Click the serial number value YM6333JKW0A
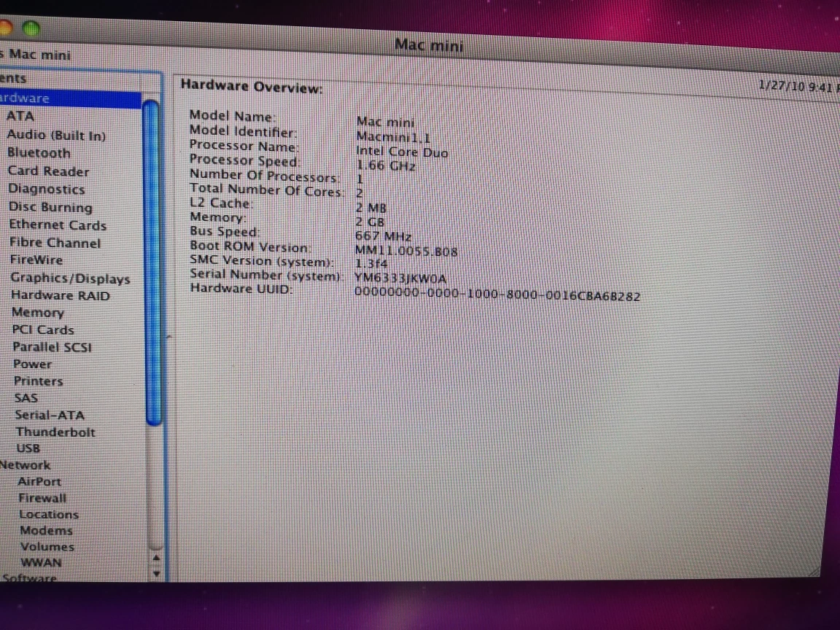This screenshot has height=630, width=840. pyautogui.click(x=400, y=279)
